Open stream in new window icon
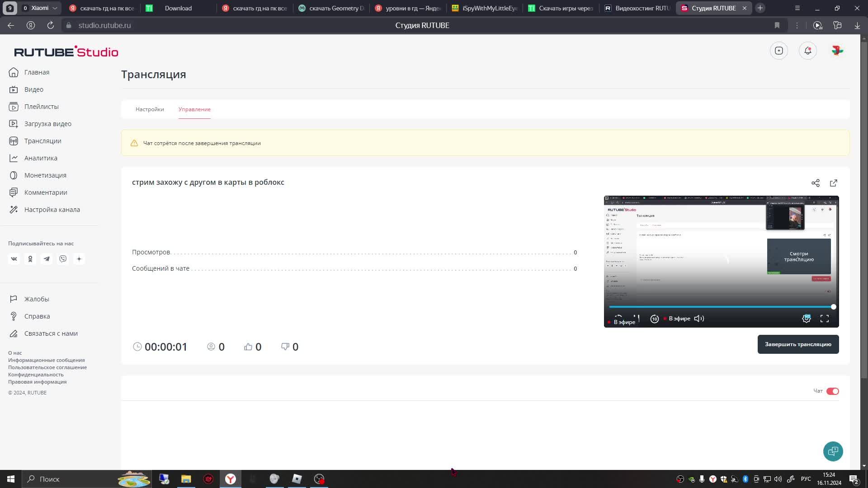 pyautogui.click(x=833, y=183)
